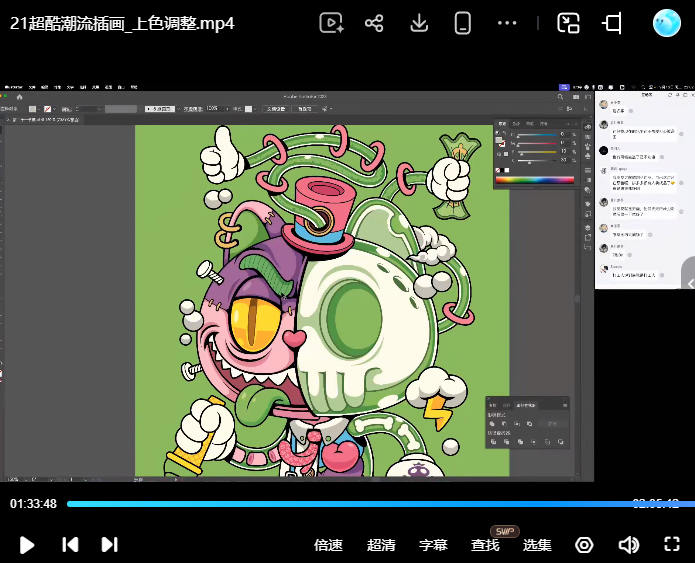Viewport: 695px width, 563px height.
Task: Expand the 选集 episode list
Action: (537, 545)
